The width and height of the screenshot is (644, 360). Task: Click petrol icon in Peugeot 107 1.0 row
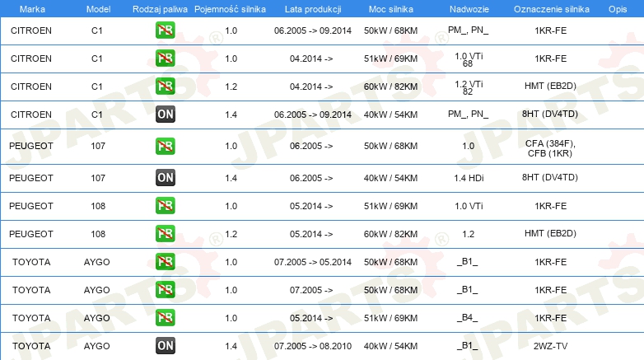tap(165, 147)
